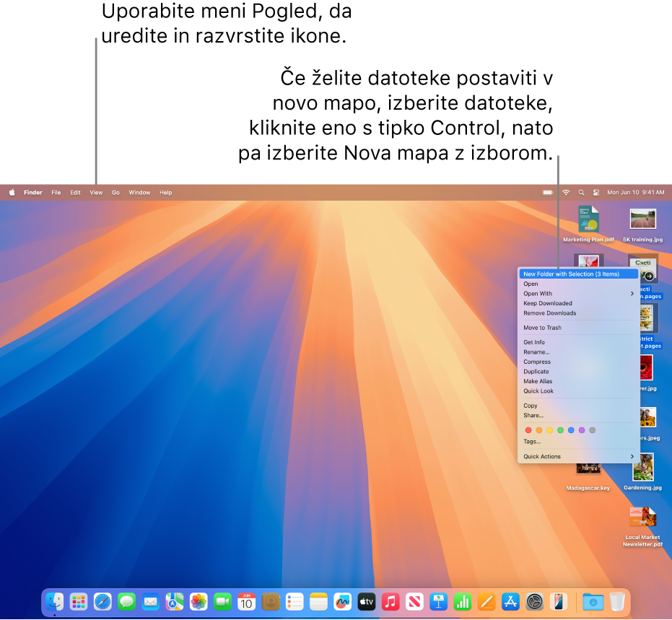This screenshot has height=620, width=672.
Task: Choose Share… in the context menu
Action: [x=579, y=415]
